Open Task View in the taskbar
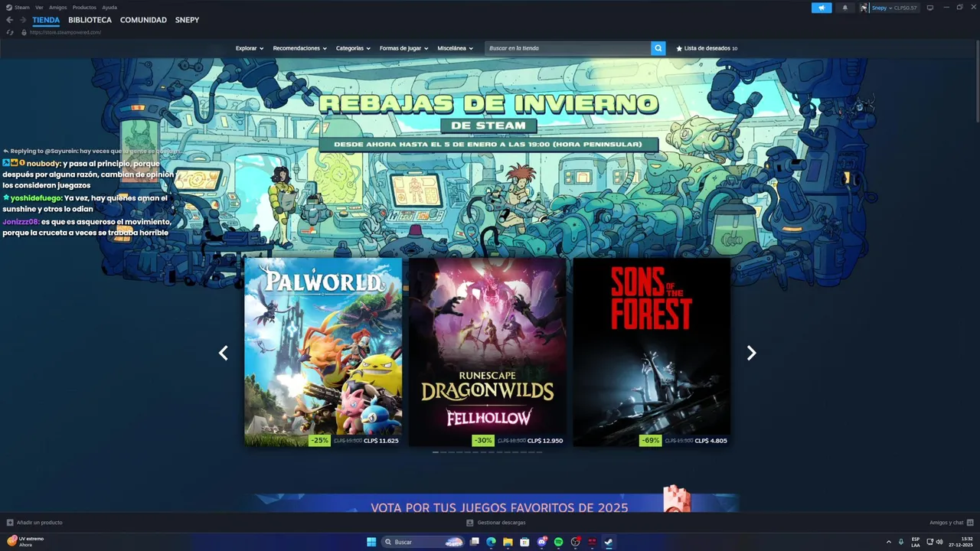The height and width of the screenshot is (551, 980). (x=475, y=542)
